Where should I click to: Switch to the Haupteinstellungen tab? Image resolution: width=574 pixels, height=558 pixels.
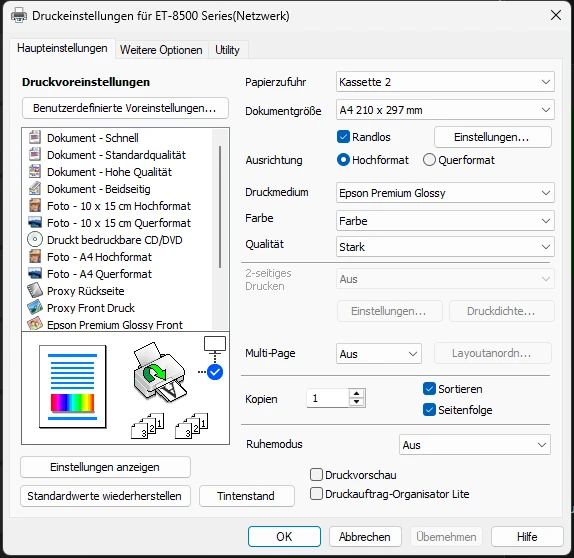(62, 48)
